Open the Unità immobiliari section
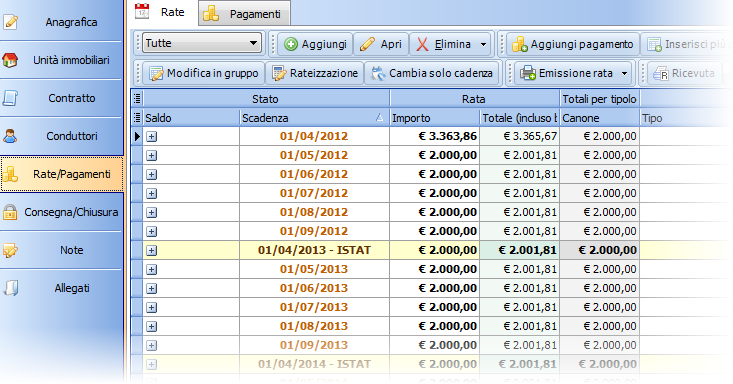 coord(61,60)
